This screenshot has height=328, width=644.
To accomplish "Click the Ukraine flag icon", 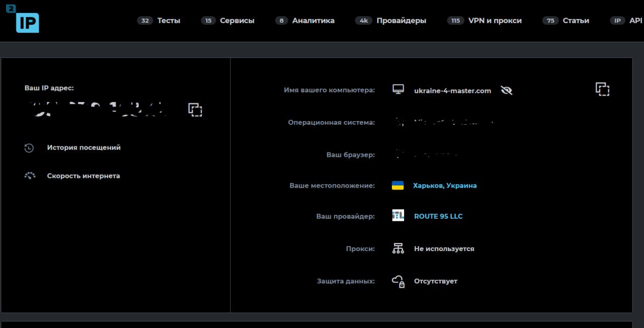I will click(398, 186).
